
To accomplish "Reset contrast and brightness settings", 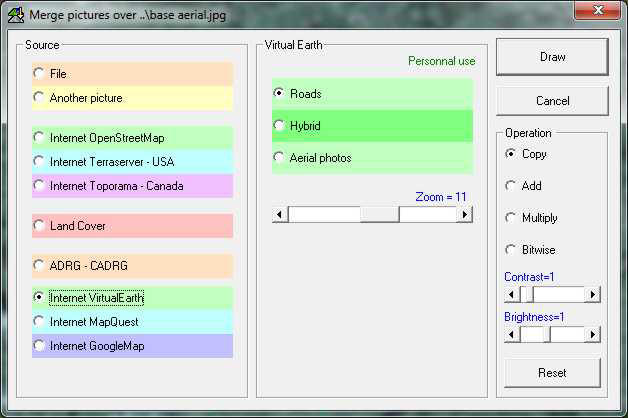I will click(552, 373).
